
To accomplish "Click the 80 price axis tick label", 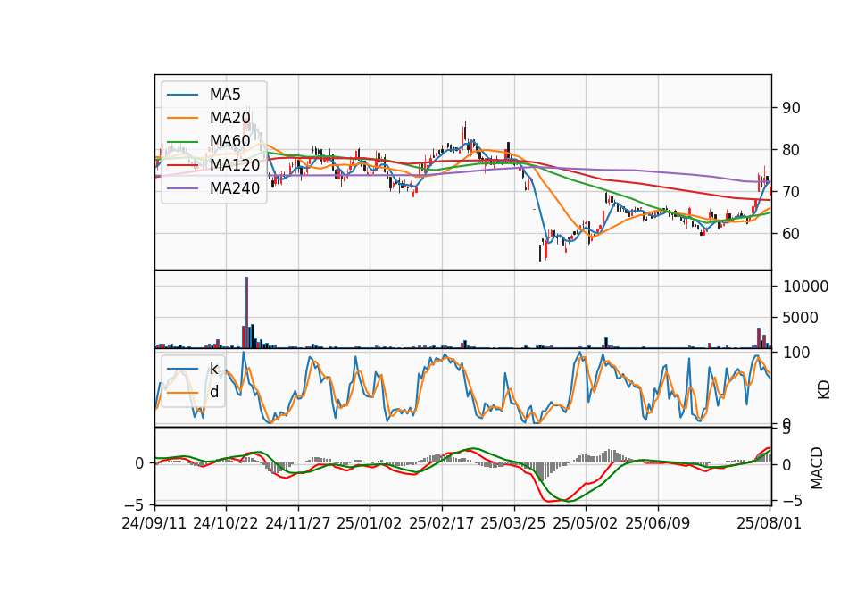I will point(791,150).
